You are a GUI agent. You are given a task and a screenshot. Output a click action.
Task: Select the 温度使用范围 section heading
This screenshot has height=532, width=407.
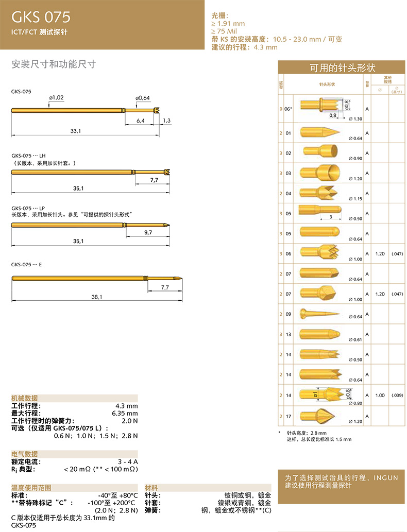pos(32,487)
